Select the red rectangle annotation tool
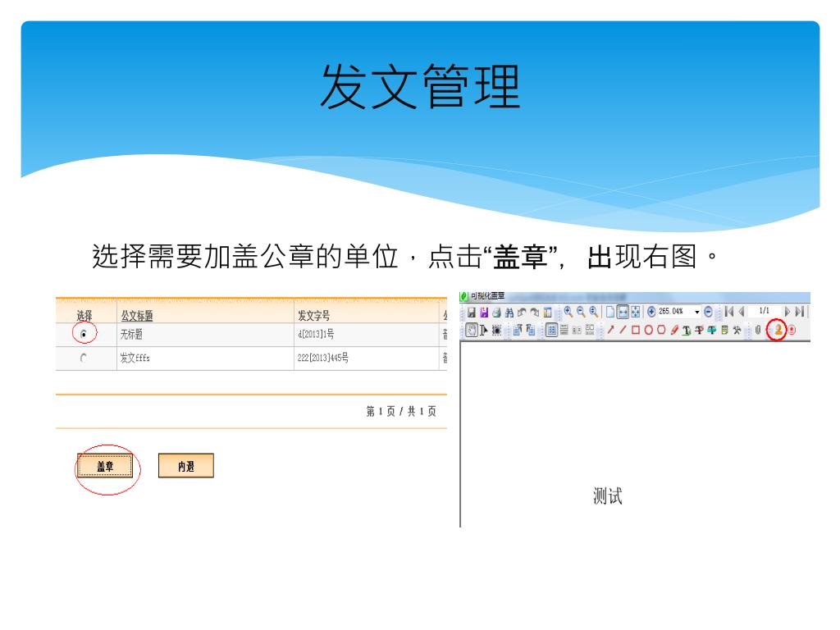840x630 pixels. click(636, 330)
